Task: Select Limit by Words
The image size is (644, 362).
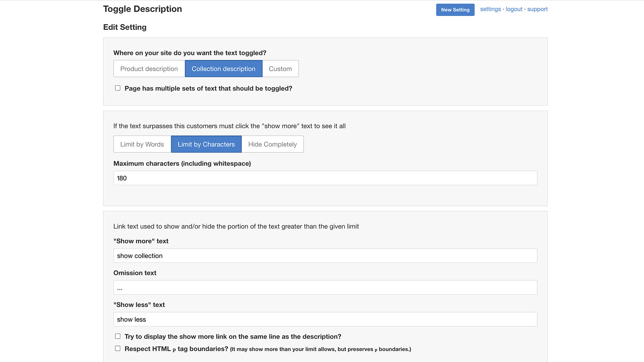Action: click(142, 144)
